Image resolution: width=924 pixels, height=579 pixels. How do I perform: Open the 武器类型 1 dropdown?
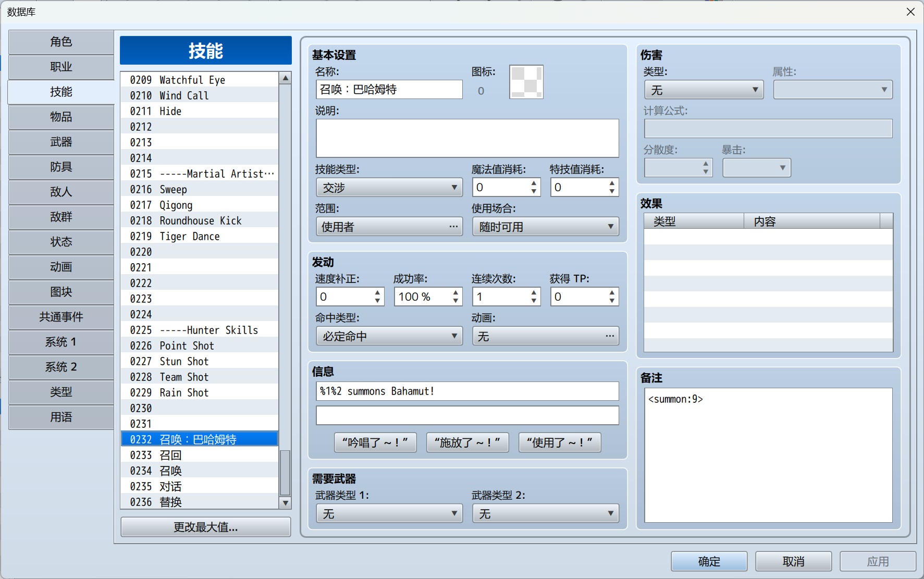point(389,513)
